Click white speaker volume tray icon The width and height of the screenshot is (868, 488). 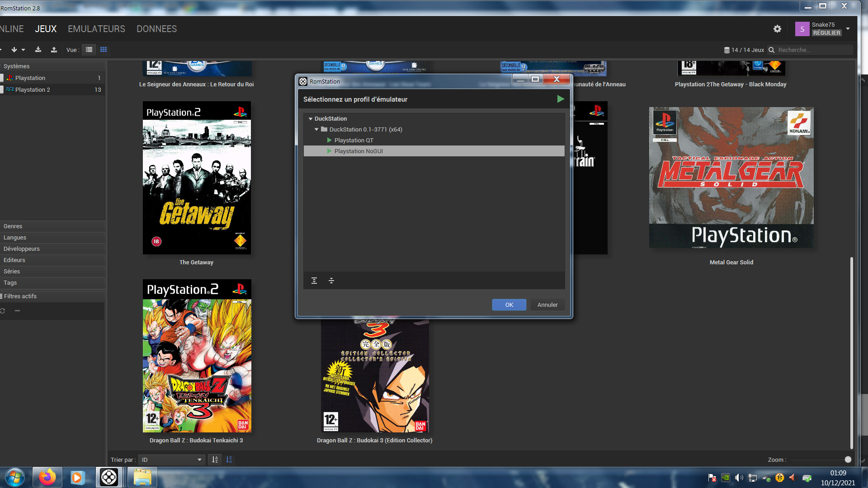[739, 478]
